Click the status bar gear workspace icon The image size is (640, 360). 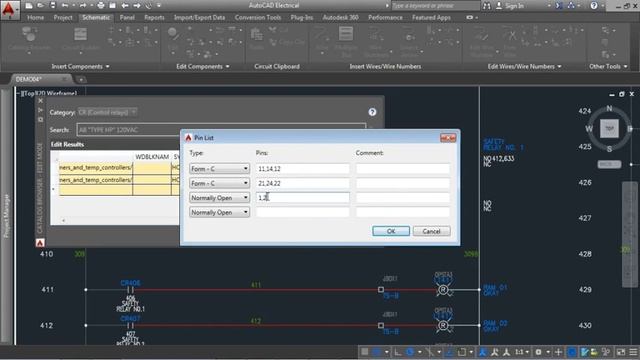point(538,351)
